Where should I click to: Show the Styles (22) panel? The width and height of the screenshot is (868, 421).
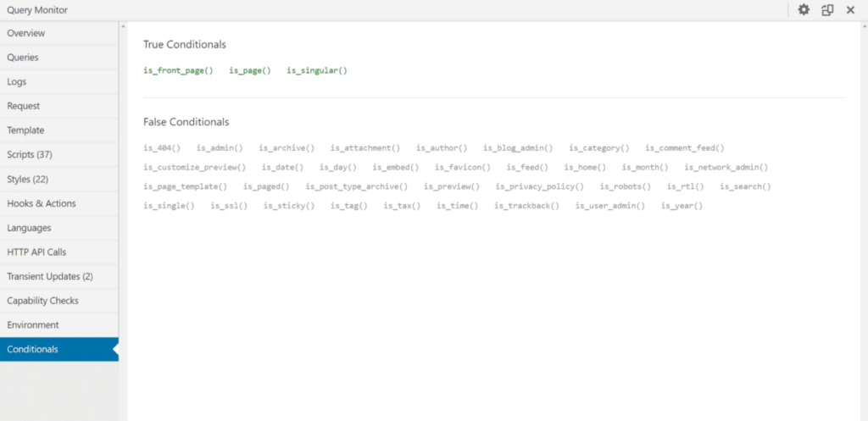click(x=27, y=180)
